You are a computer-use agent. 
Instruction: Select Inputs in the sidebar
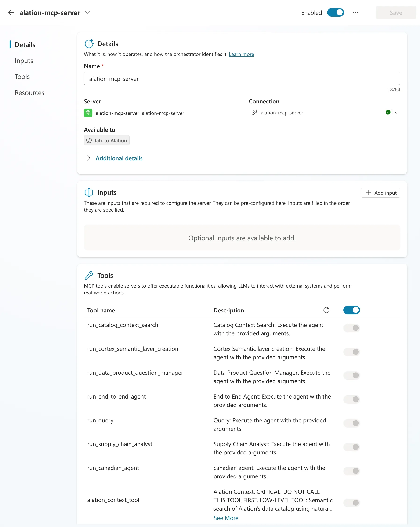pos(24,61)
